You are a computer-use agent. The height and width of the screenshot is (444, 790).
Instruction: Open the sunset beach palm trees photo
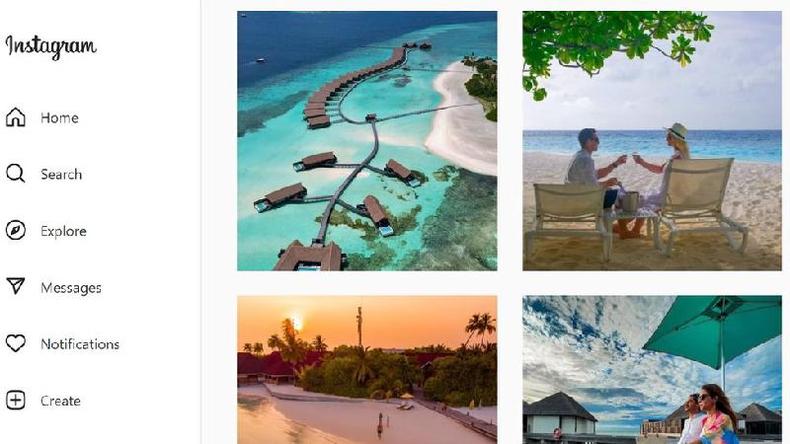(367, 370)
